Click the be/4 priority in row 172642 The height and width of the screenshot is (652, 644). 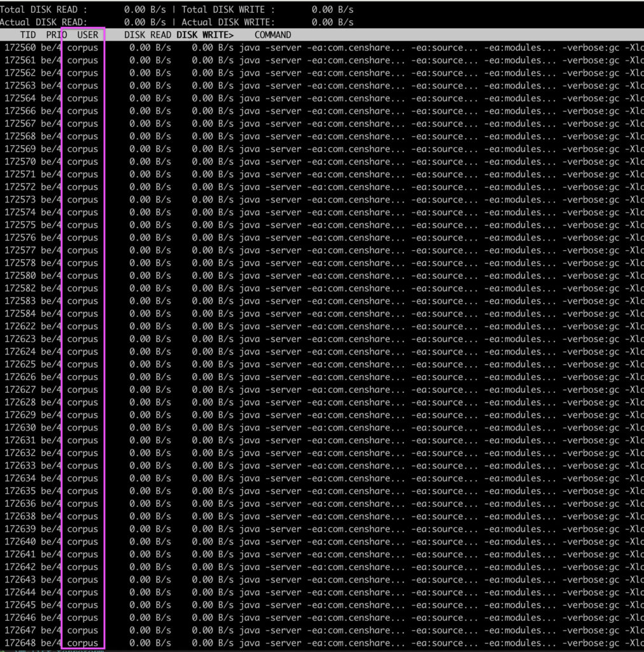pyautogui.click(x=51, y=567)
